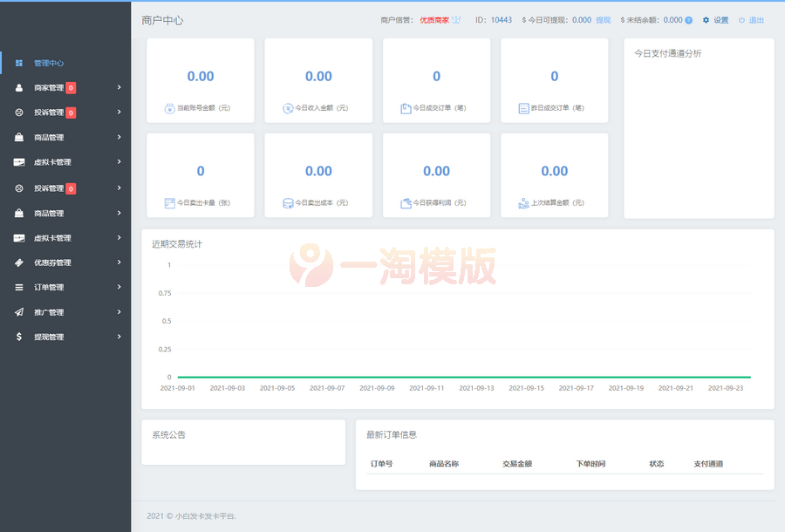Image resolution: width=785 pixels, height=532 pixels.
Task: Click the shopping bag icon next to 商品管理
Action: pyautogui.click(x=19, y=137)
